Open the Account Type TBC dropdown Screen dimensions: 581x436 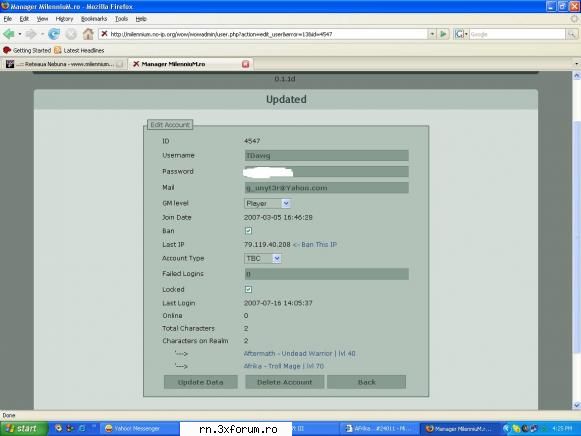pyautogui.click(x=263, y=258)
